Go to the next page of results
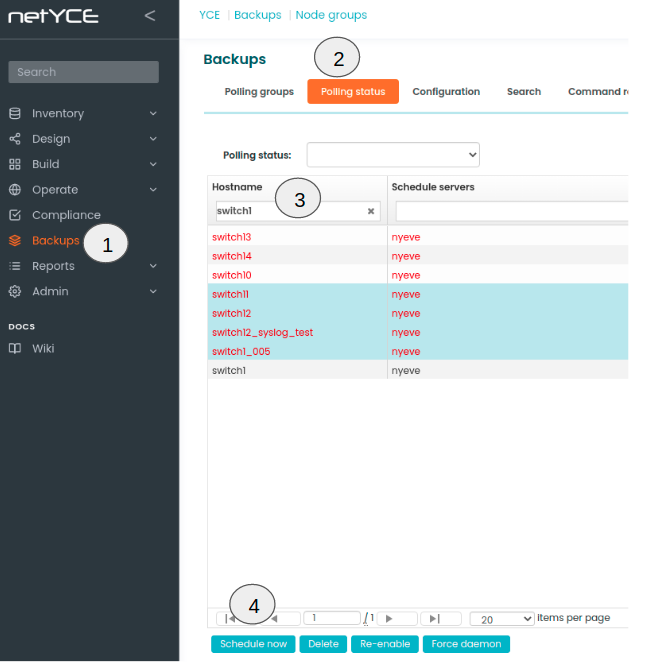Image resolution: width=645 pixels, height=663 pixels. tap(397, 618)
